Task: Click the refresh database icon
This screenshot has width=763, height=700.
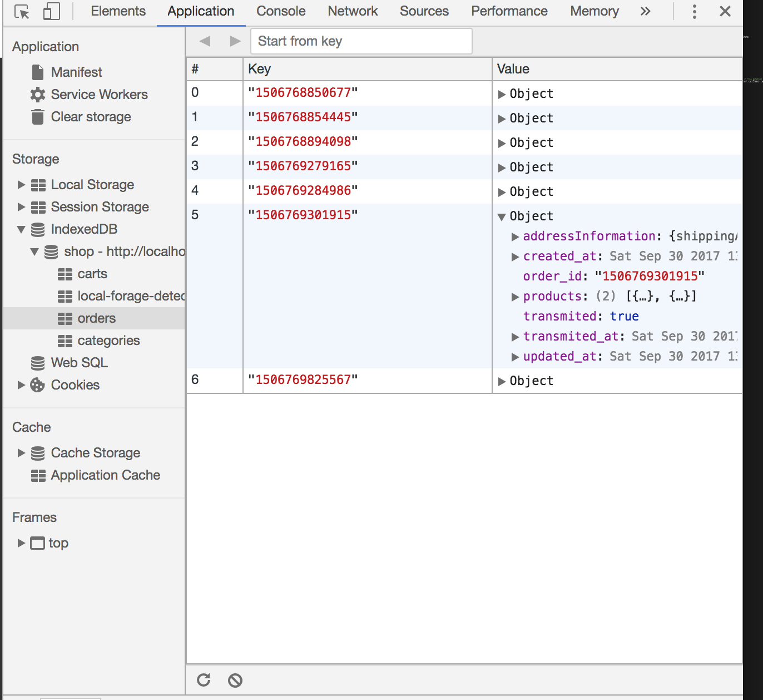Action: [204, 680]
